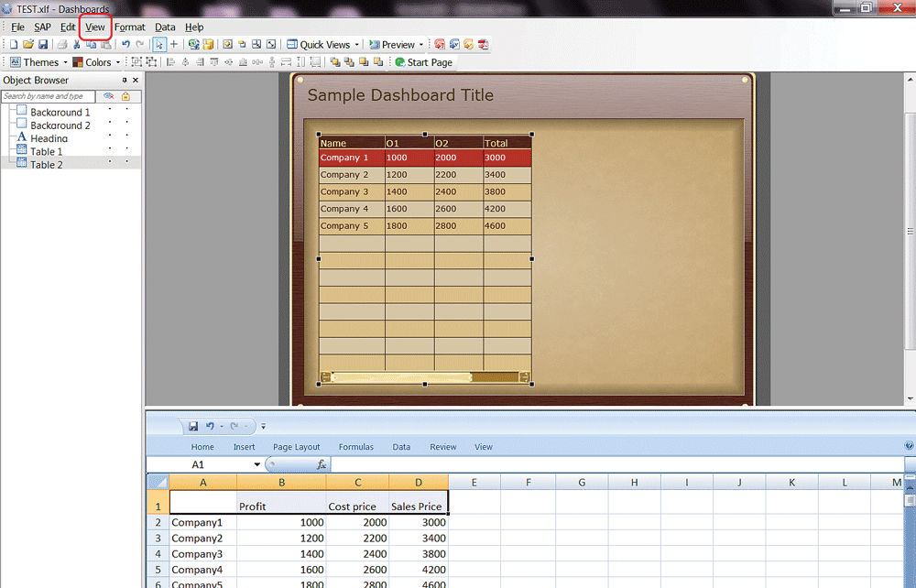916x588 pixels.
Task: Expand the Themes dropdown
Action: (x=66, y=62)
